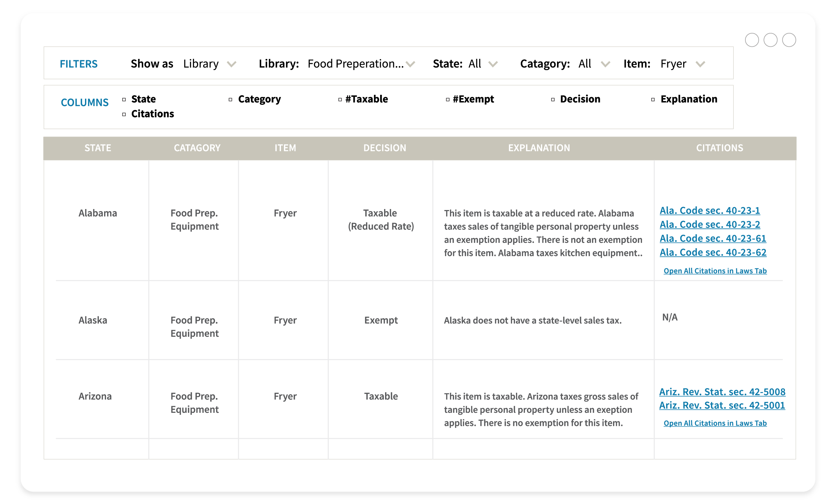The height and width of the screenshot is (504, 837).
Task: Click the STATE column header
Action: click(x=98, y=148)
